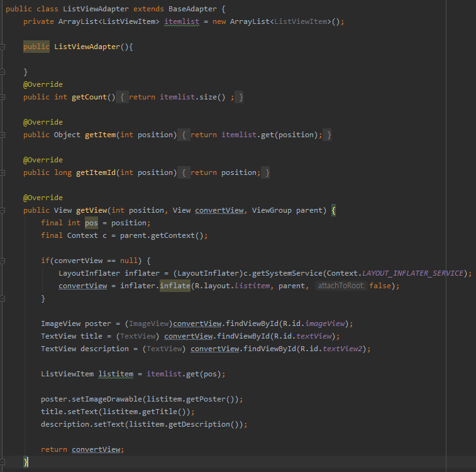Click the 'poster' variable in ImageView declaration
The image size is (476, 472).
(97, 323)
